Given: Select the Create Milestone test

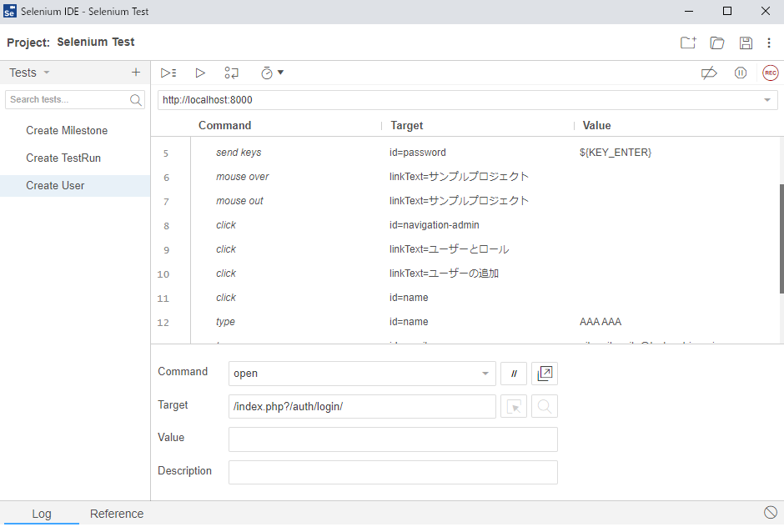Looking at the screenshot, I should (x=67, y=130).
